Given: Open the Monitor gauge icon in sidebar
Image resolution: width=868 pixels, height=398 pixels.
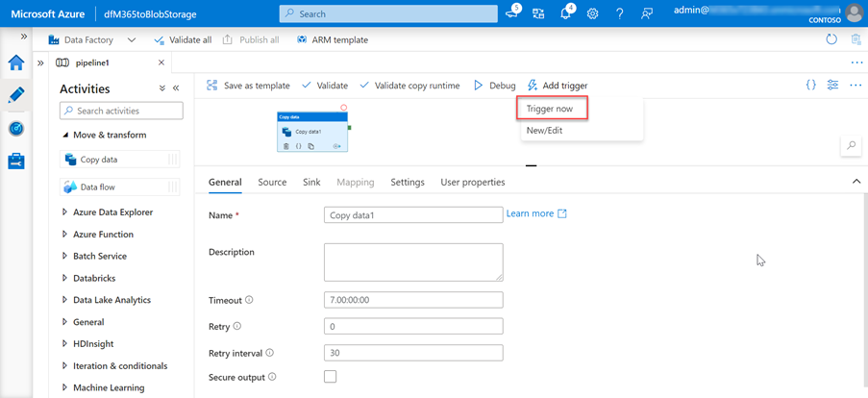Looking at the screenshot, I should pyautogui.click(x=16, y=129).
